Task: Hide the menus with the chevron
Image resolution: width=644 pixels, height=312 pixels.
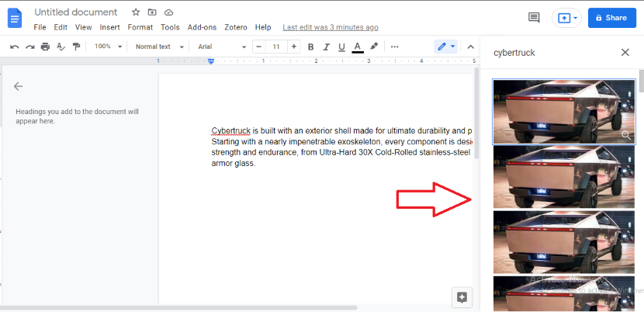Action: (471, 47)
